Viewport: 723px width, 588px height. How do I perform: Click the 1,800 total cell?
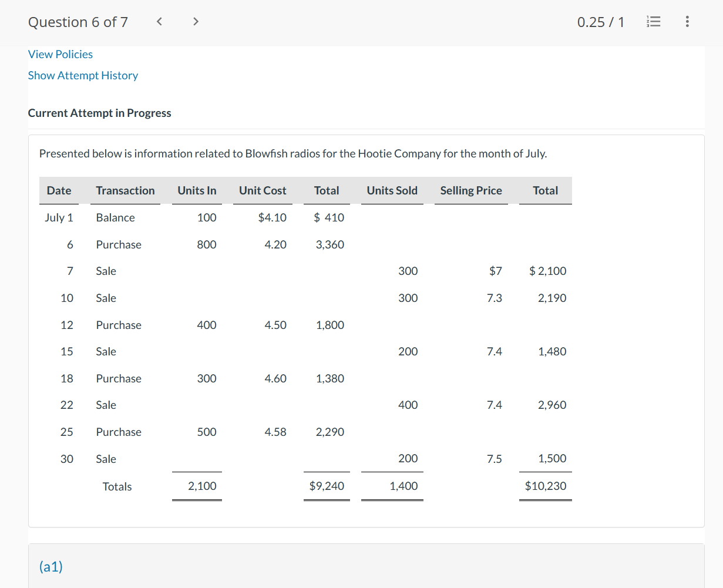click(330, 325)
